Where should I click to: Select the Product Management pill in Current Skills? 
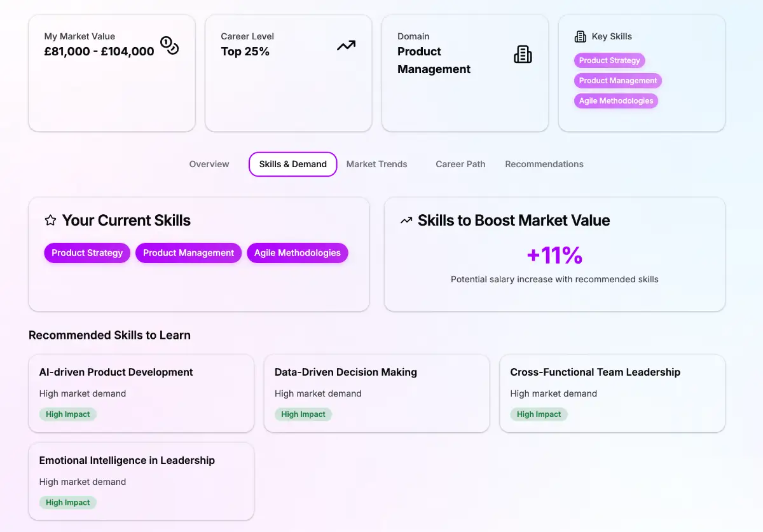pos(188,253)
